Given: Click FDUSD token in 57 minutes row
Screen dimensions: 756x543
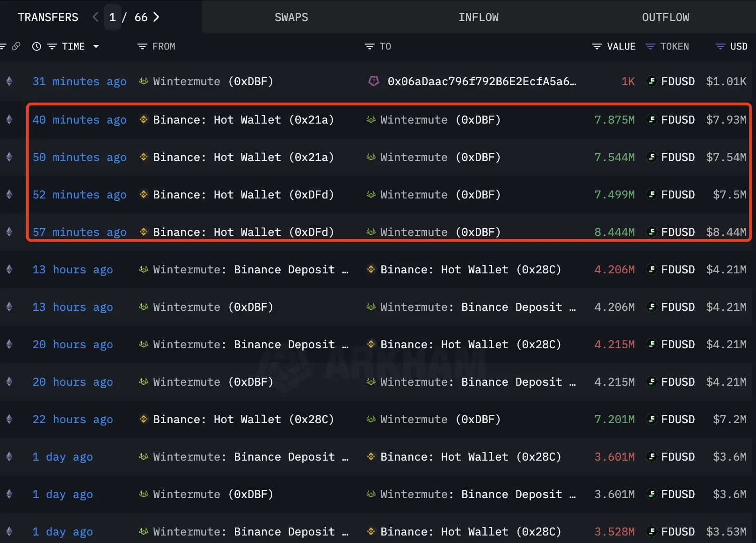Looking at the screenshot, I should (677, 232).
